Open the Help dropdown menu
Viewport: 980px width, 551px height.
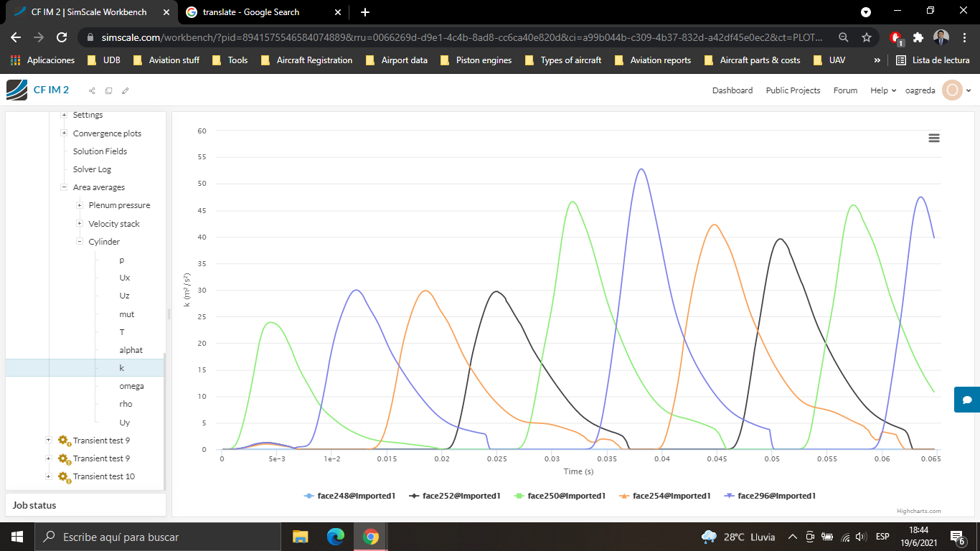point(883,90)
